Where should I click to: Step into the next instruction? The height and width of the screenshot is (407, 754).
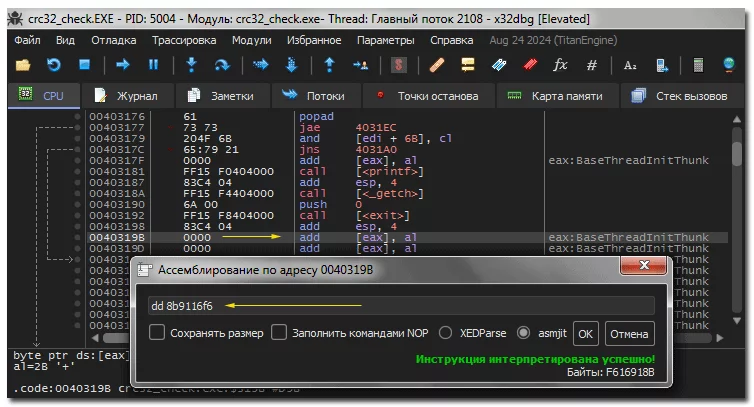click(x=191, y=64)
